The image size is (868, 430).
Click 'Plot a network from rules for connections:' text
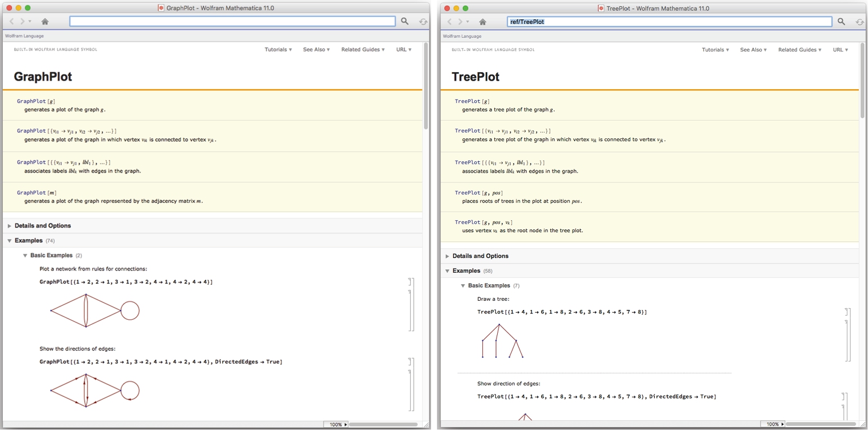click(93, 269)
